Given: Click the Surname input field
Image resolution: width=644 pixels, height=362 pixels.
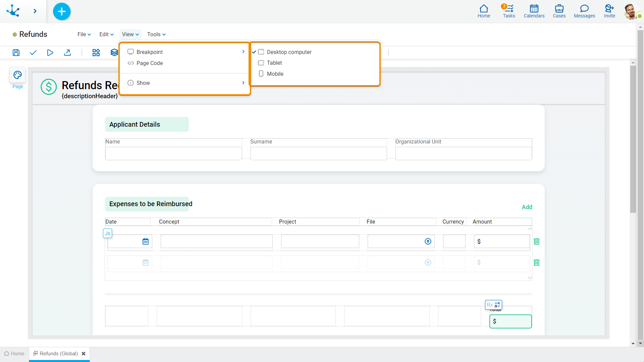Looking at the screenshot, I should point(318,154).
